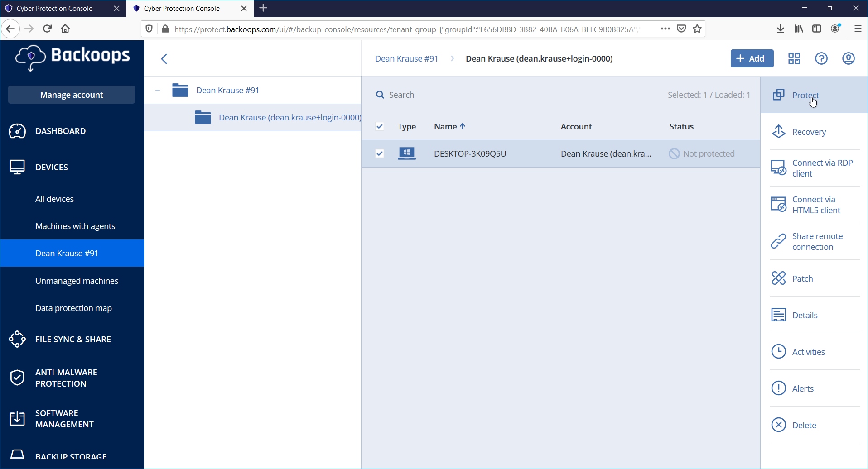Open the help question mark icon
Viewport: 868px width, 469px height.
point(821,58)
